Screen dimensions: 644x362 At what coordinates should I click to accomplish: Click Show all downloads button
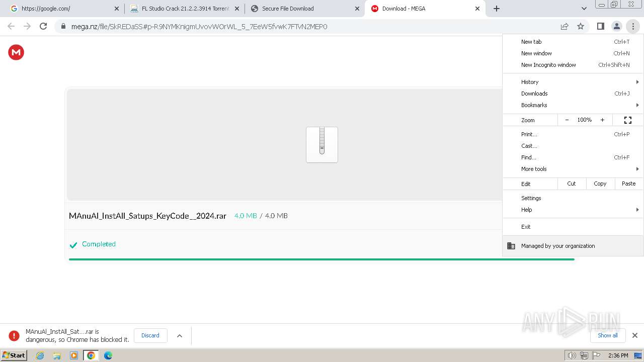point(608,335)
